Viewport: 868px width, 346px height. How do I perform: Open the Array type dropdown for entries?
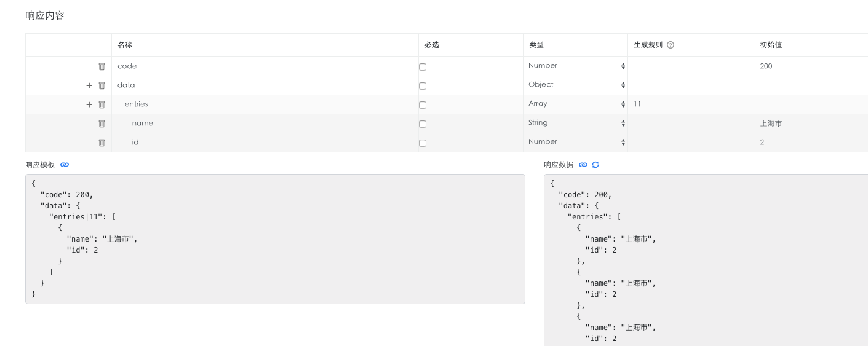pyautogui.click(x=576, y=104)
